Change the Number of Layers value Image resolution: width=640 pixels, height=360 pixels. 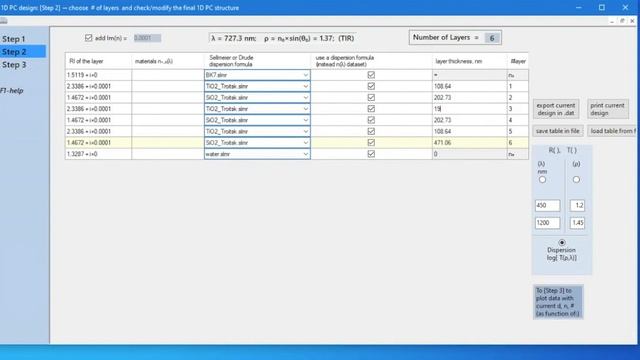pyautogui.click(x=492, y=38)
